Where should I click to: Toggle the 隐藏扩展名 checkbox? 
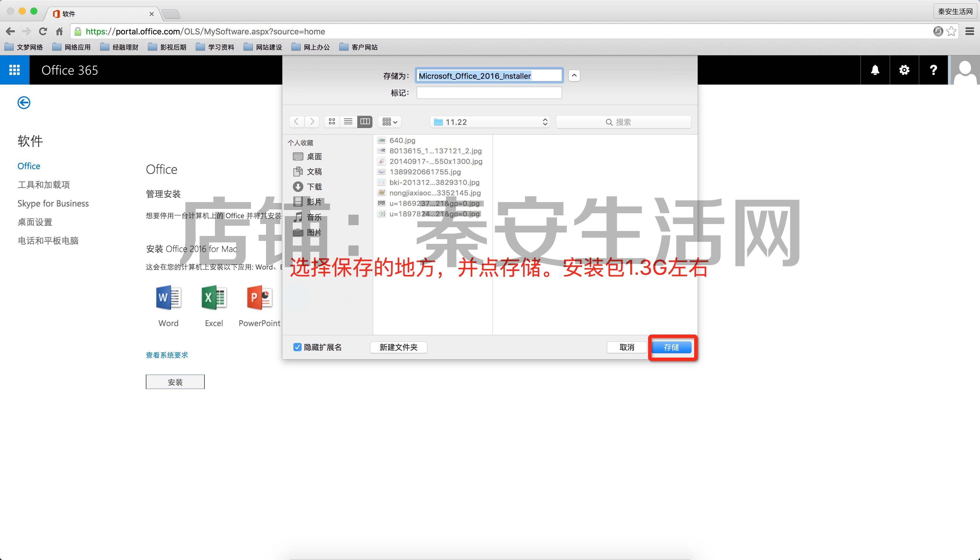coord(297,347)
